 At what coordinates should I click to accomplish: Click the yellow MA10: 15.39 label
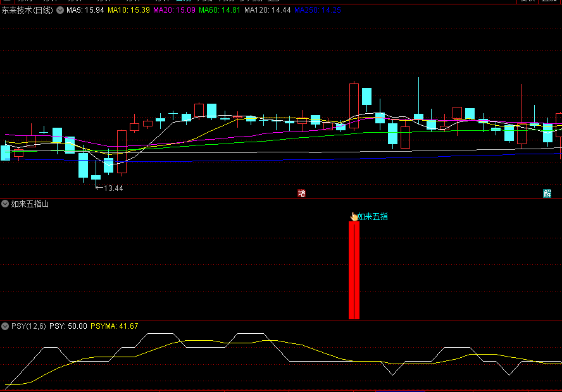point(128,10)
